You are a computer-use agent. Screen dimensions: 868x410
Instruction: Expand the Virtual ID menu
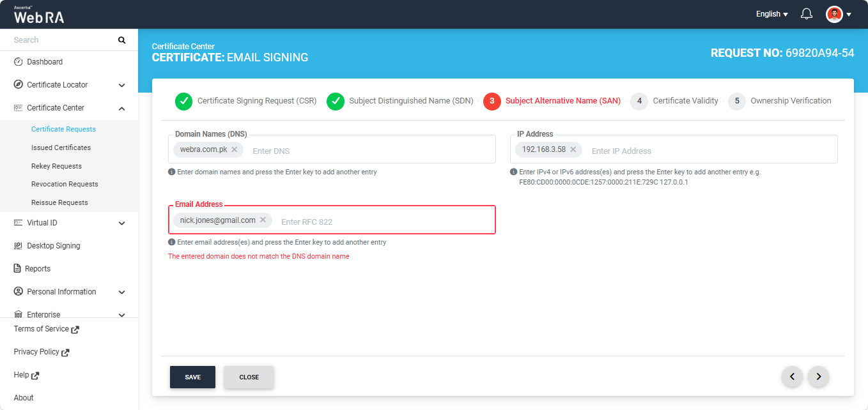click(x=121, y=223)
